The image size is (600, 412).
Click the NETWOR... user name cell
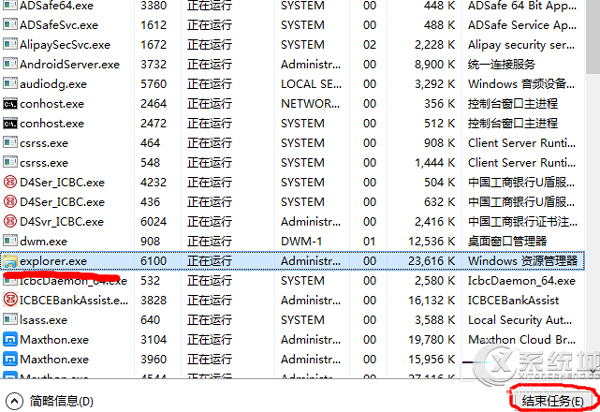(310, 104)
